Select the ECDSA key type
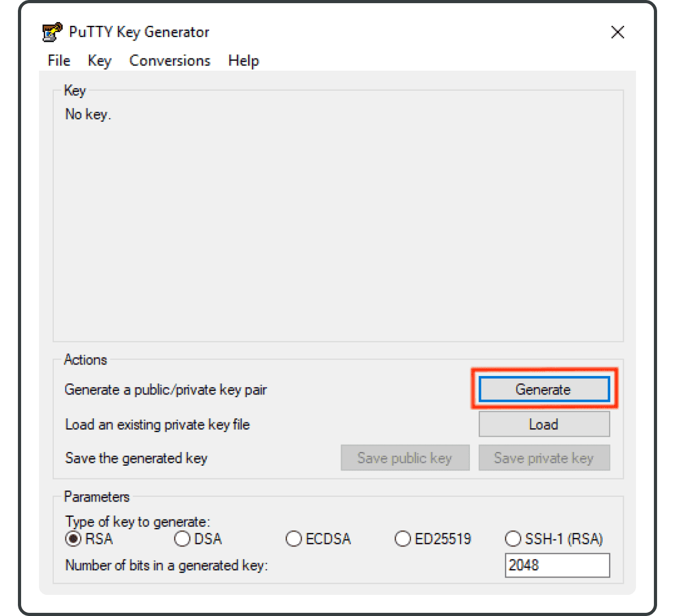The image size is (675, 616). (x=294, y=539)
